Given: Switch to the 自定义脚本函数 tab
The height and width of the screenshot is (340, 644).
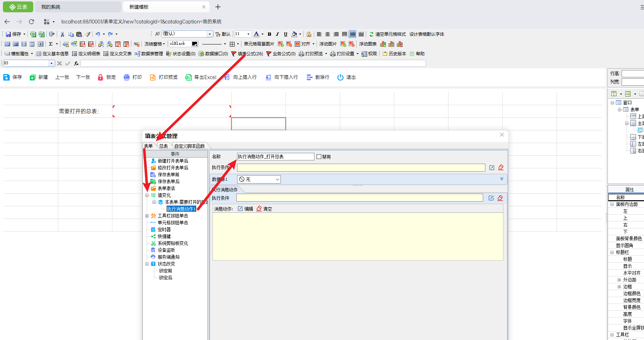Looking at the screenshot, I should point(189,146).
